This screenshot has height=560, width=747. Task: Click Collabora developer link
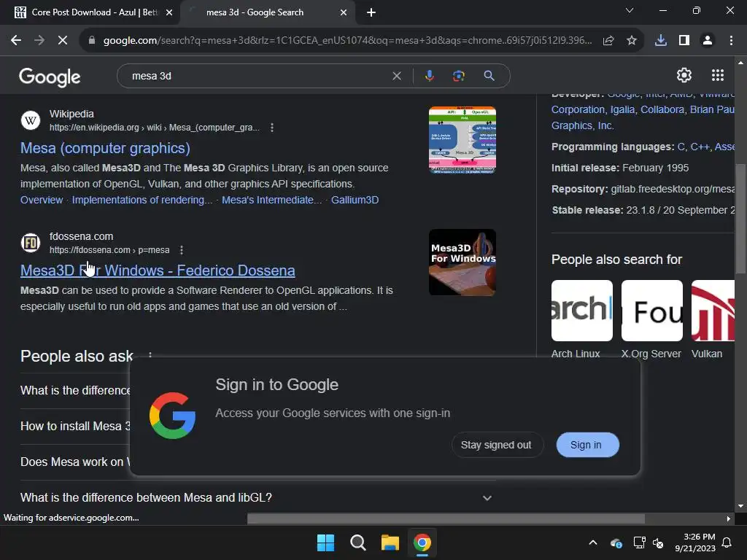pyautogui.click(x=662, y=109)
